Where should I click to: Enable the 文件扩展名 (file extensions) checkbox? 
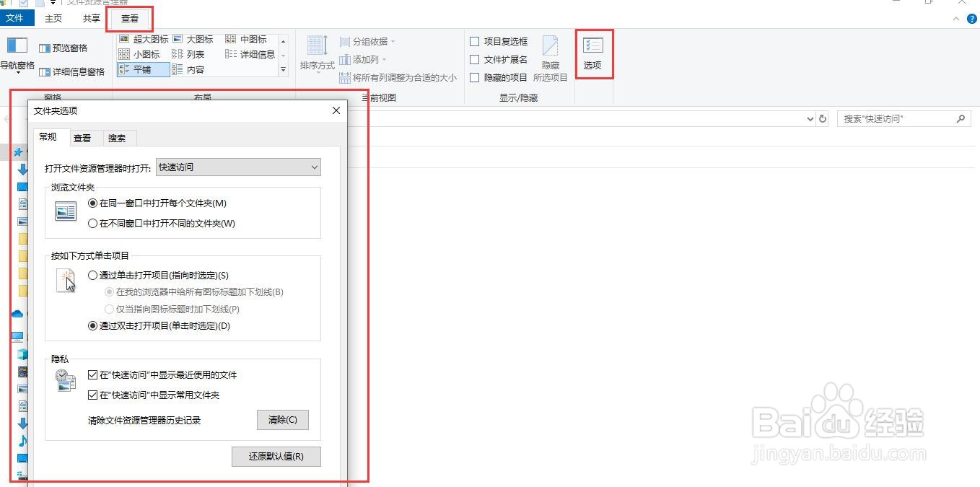coord(474,59)
